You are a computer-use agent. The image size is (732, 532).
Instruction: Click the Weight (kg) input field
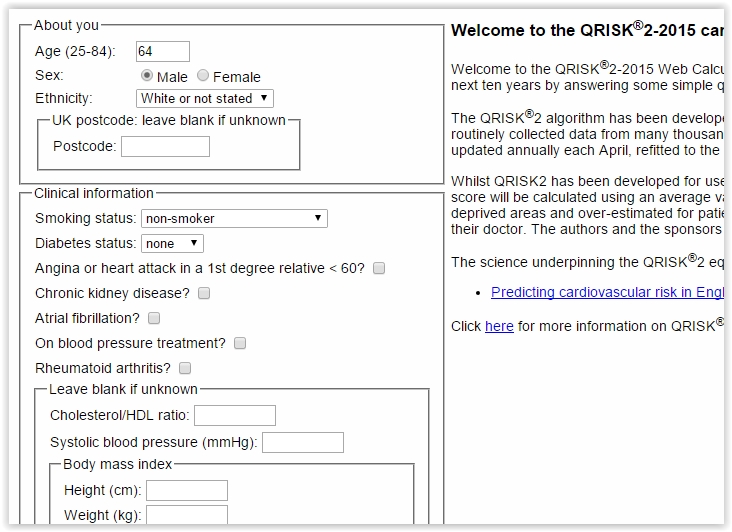pos(187,515)
